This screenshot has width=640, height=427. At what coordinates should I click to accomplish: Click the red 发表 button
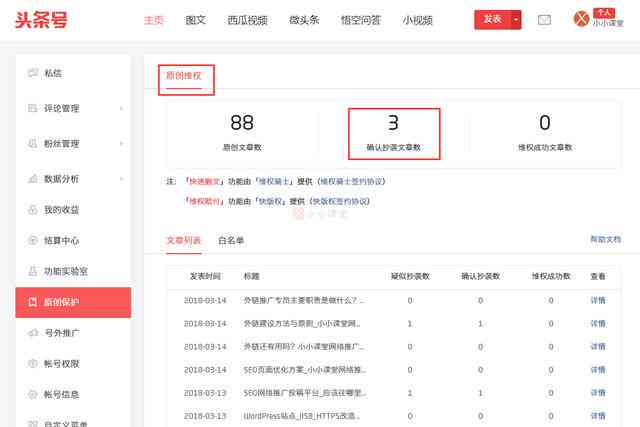pyautogui.click(x=493, y=20)
